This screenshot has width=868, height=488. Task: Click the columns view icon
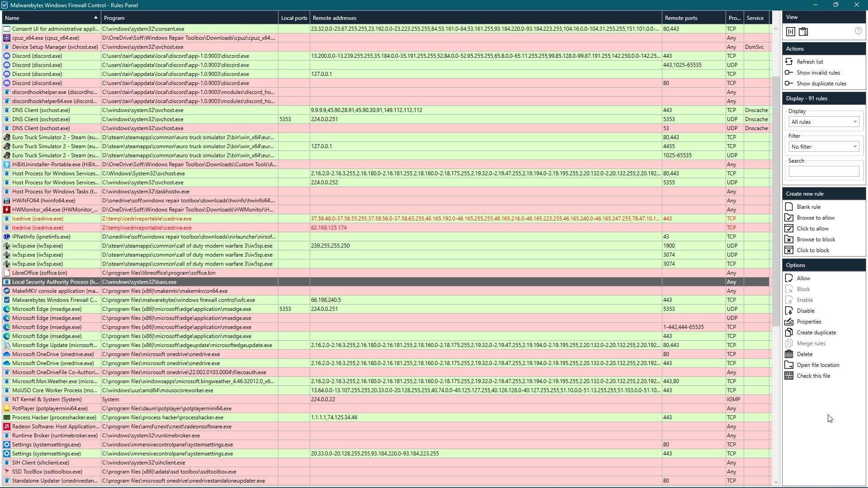[791, 32]
